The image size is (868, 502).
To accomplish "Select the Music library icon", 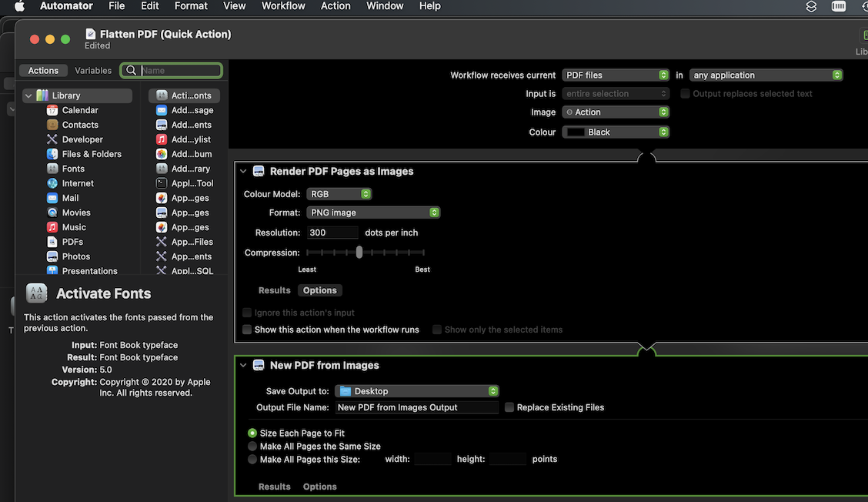I will click(x=52, y=227).
